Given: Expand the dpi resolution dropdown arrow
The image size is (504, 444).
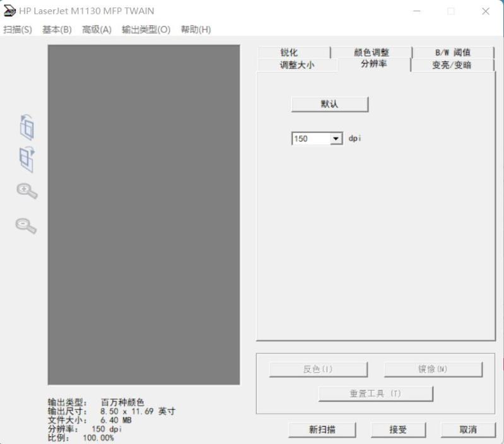Looking at the screenshot, I should [x=336, y=139].
